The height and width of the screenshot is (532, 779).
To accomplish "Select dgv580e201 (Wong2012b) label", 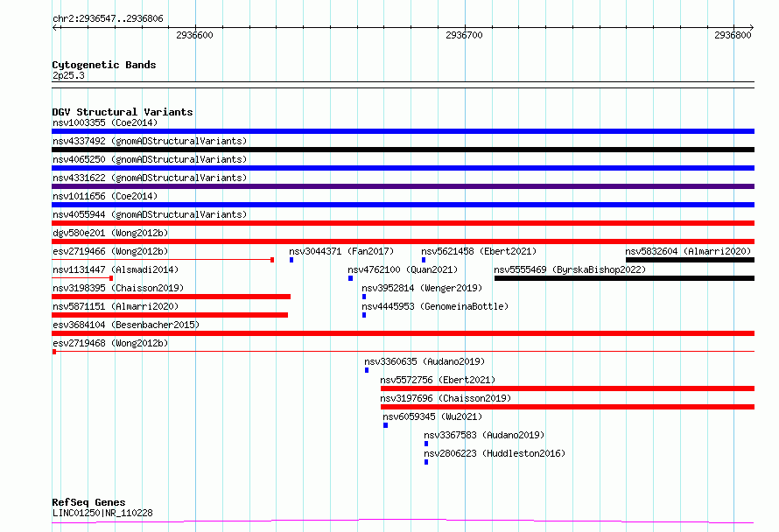I will (x=110, y=233).
